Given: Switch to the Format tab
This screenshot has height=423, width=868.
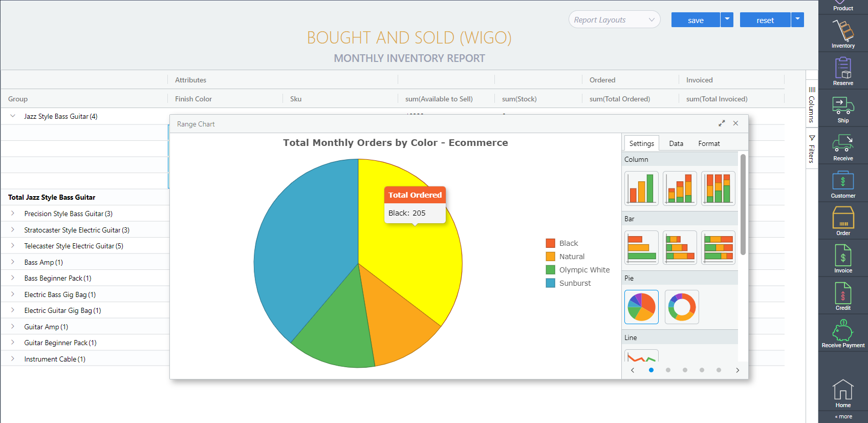Looking at the screenshot, I should (709, 144).
